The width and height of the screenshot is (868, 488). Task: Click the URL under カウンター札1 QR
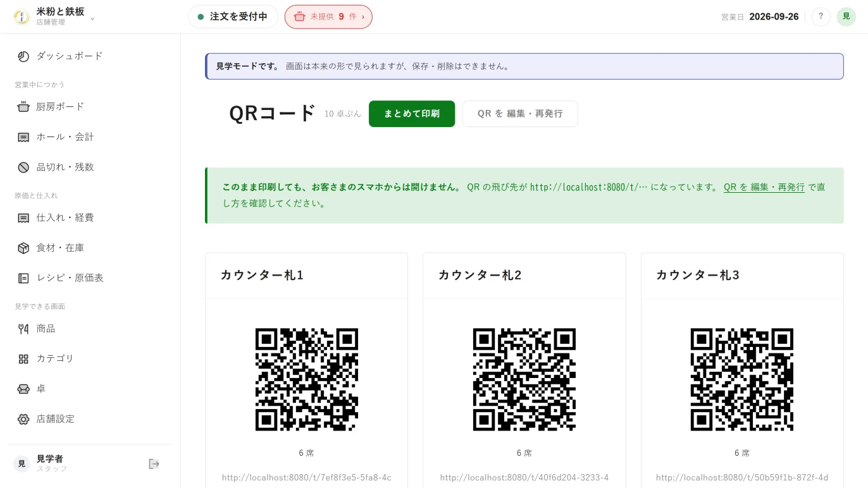(307, 478)
